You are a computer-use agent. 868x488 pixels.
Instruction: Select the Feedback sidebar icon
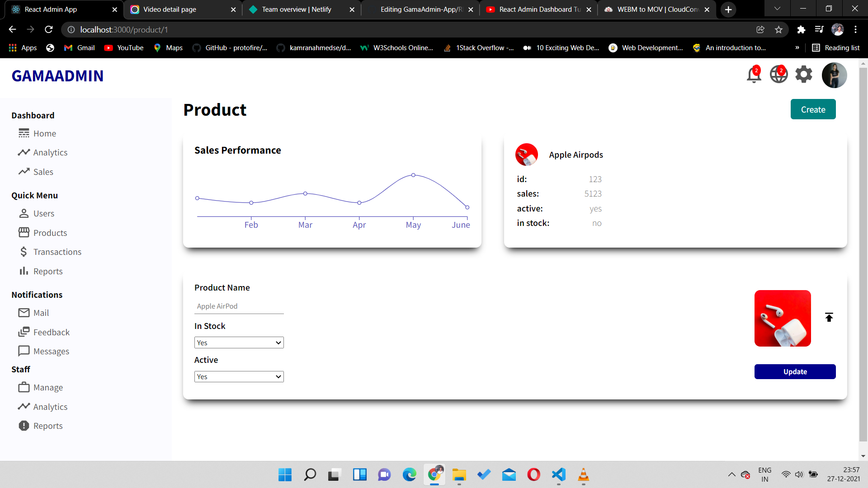[24, 332]
